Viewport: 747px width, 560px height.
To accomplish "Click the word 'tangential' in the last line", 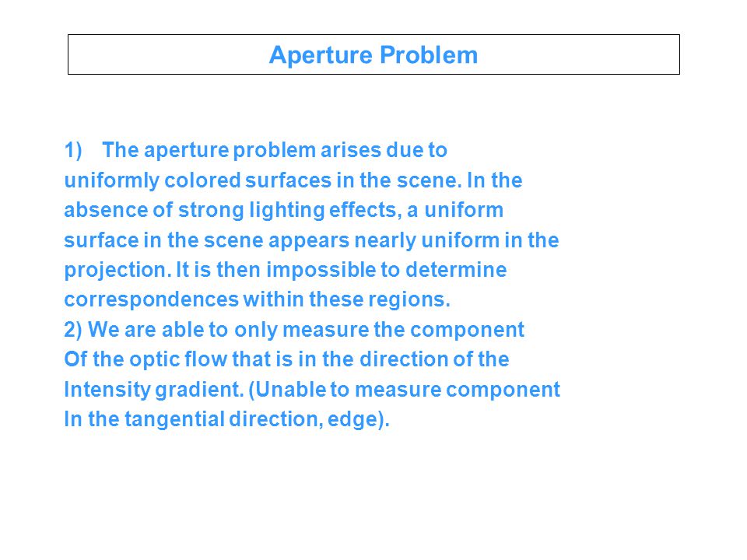I will coord(174,419).
